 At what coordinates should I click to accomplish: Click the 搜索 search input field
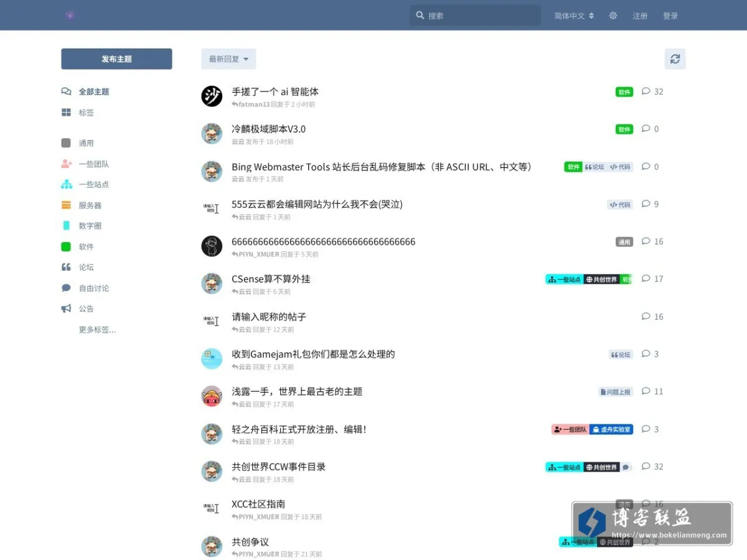click(475, 16)
